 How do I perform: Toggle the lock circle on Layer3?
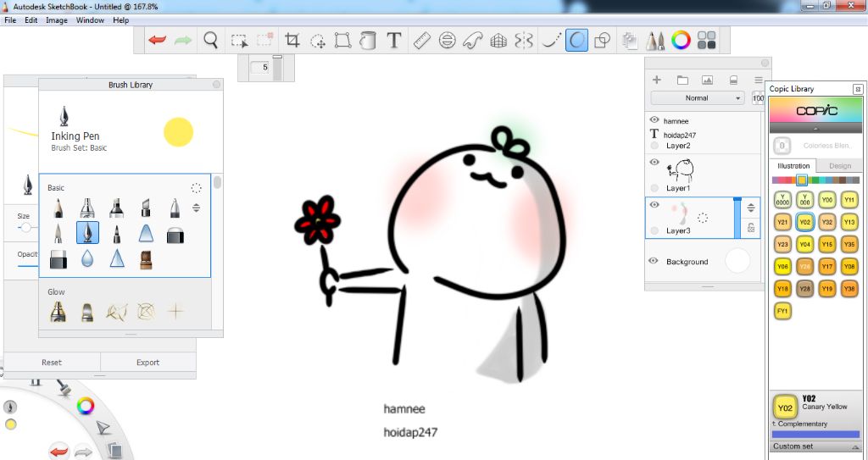(x=655, y=230)
